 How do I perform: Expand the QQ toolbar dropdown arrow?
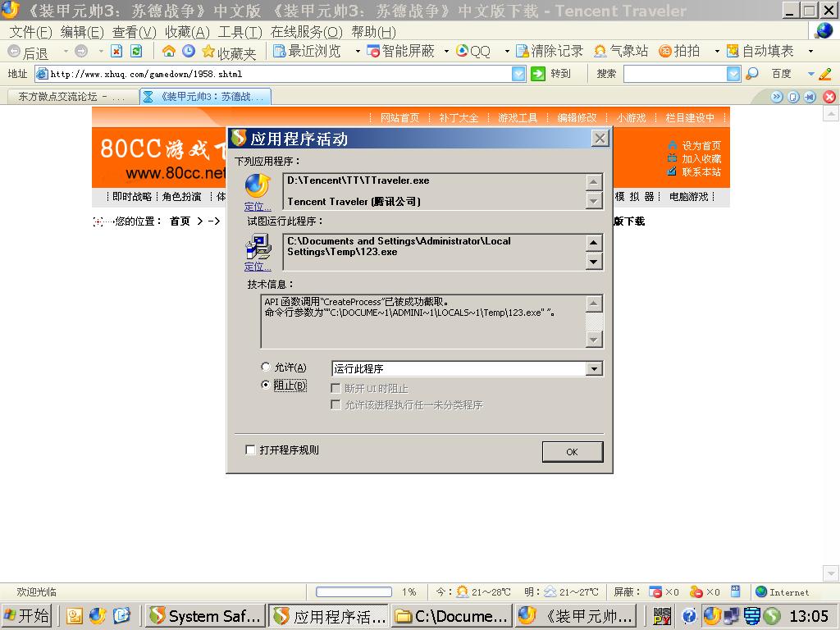(x=507, y=52)
